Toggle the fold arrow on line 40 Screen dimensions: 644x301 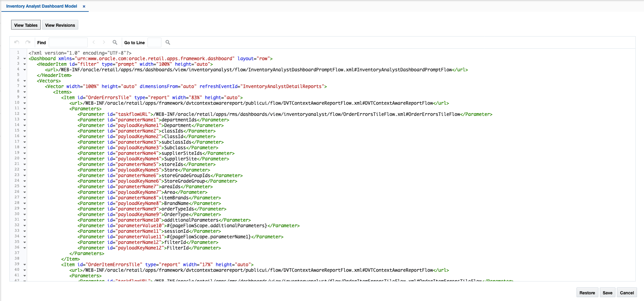click(x=24, y=270)
